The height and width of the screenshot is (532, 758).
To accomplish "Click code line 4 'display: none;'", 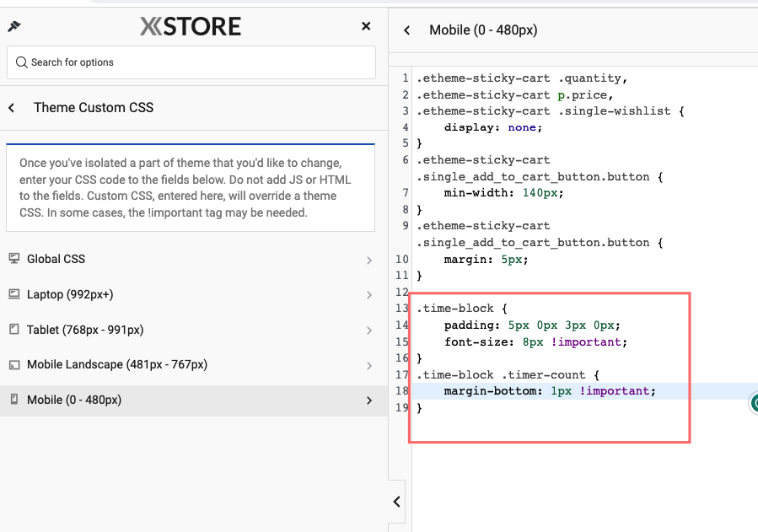I will [493, 127].
